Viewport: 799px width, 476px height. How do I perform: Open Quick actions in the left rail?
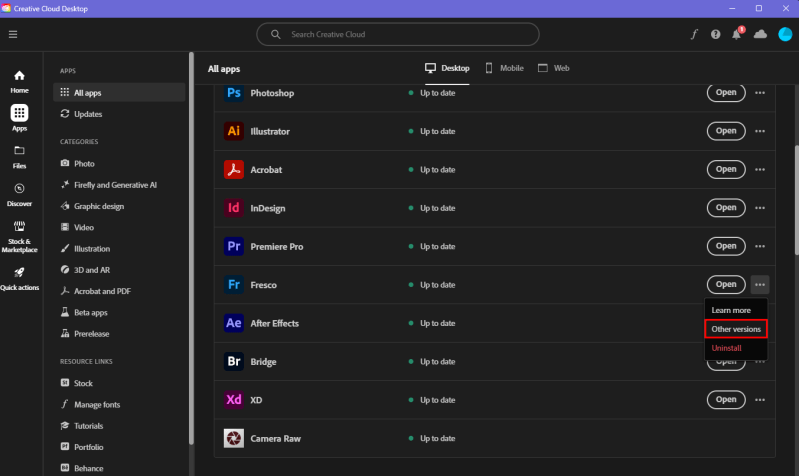19,279
